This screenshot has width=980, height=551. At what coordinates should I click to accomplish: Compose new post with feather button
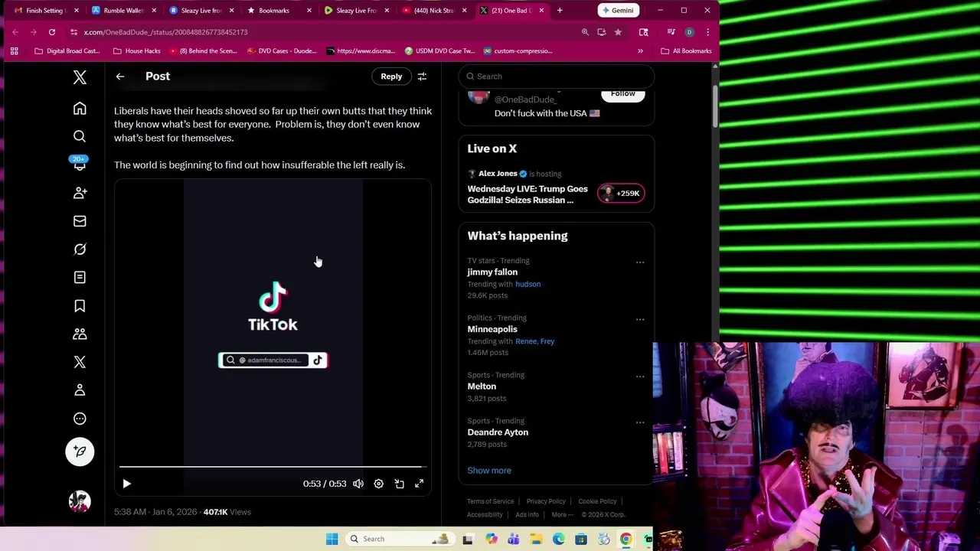click(80, 452)
